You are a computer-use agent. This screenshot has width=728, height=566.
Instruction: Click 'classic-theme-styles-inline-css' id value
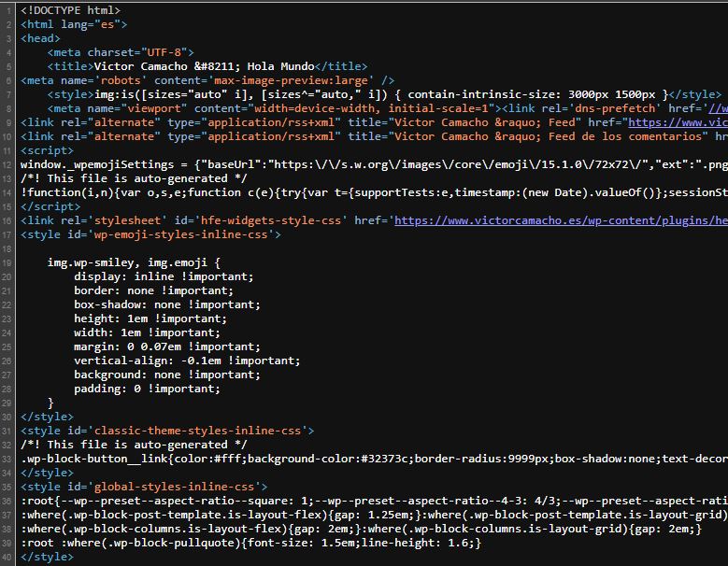click(197, 431)
